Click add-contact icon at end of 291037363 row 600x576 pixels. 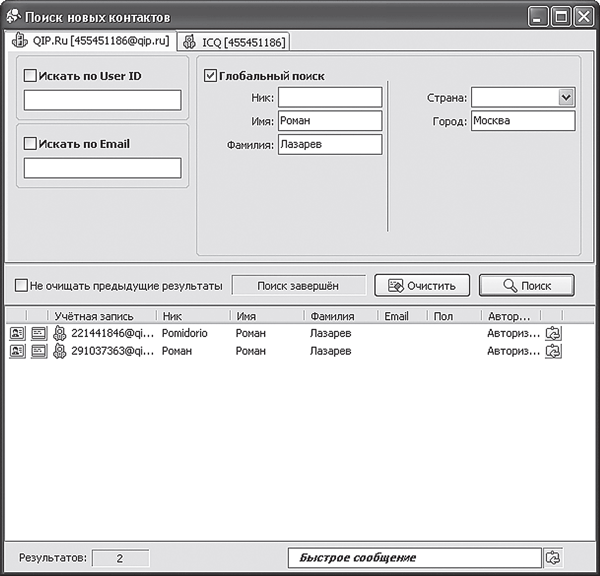pyautogui.click(x=553, y=351)
